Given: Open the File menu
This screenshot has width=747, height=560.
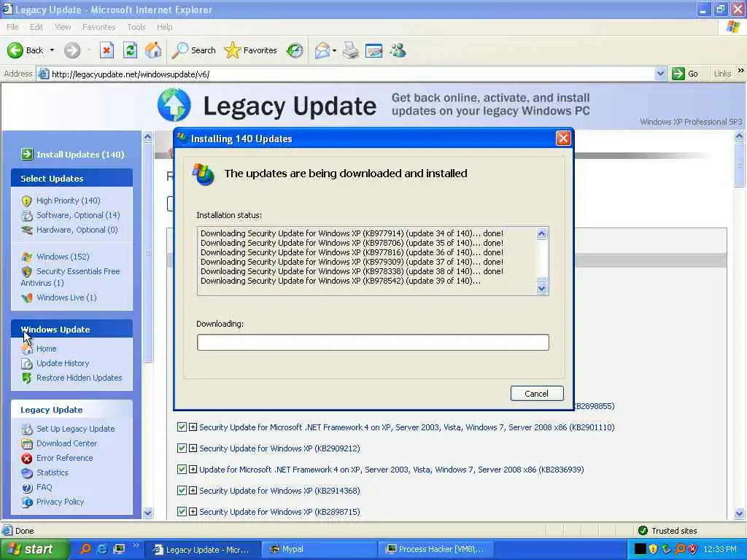Looking at the screenshot, I should click(12, 27).
